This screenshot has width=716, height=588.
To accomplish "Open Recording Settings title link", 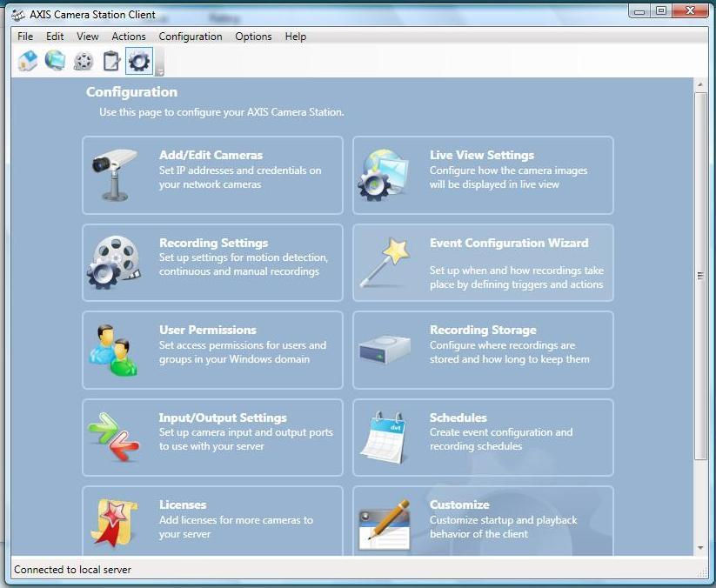I will [x=214, y=243].
